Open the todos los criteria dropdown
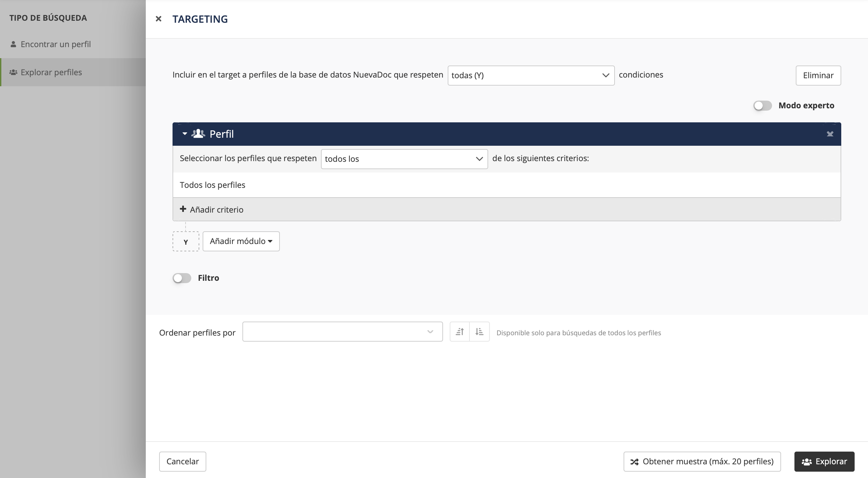Screen dimensions: 868x478 404,159
